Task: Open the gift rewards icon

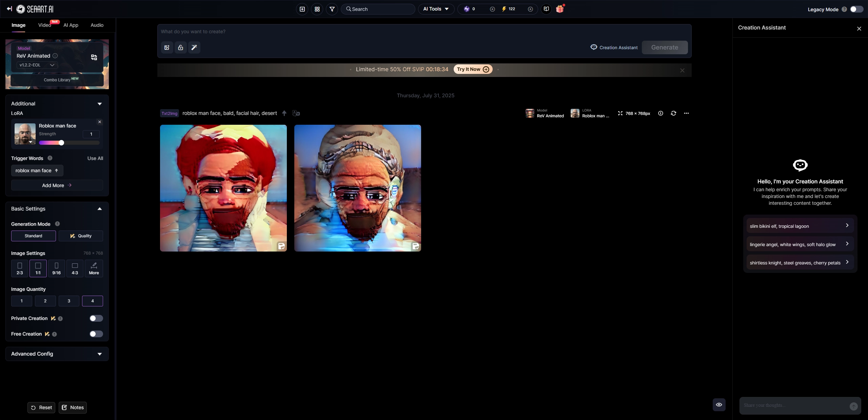Action: [560, 9]
